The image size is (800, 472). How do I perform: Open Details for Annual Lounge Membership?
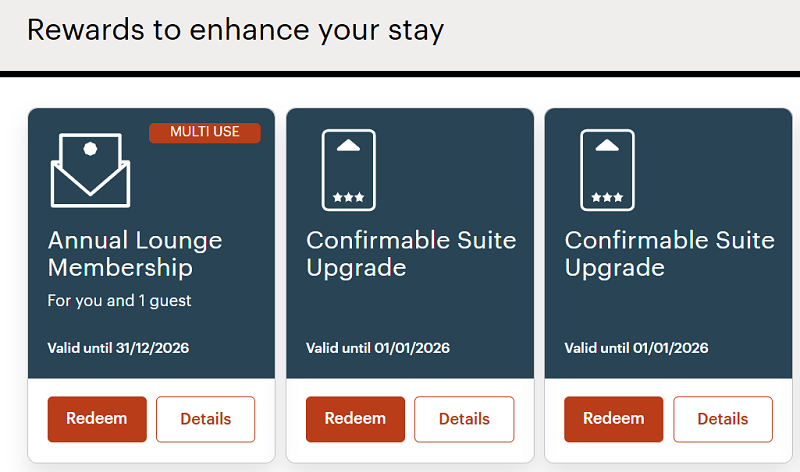[206, 419]
